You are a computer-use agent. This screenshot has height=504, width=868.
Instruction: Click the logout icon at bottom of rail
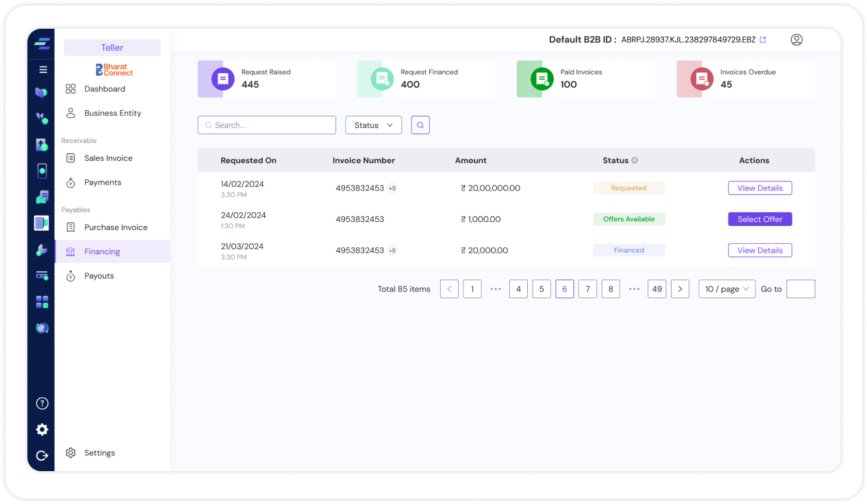click(x=42, y=455)
